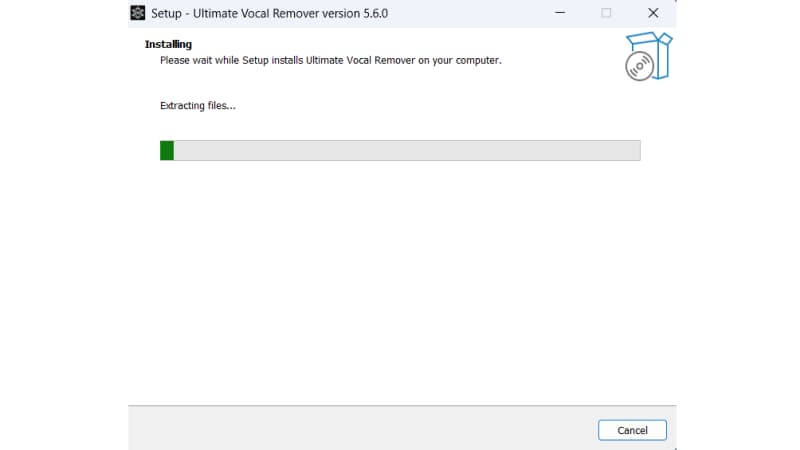Screen dimensions: 800x450
Task: Click the green filled part of progress bar
Action: click(167, 150)
